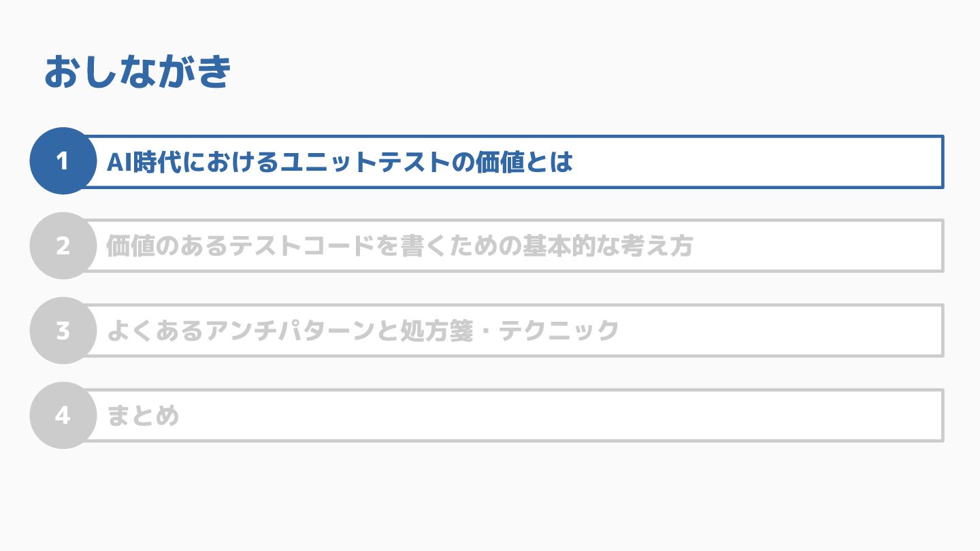Click the gray circle numbered 2

63,246
